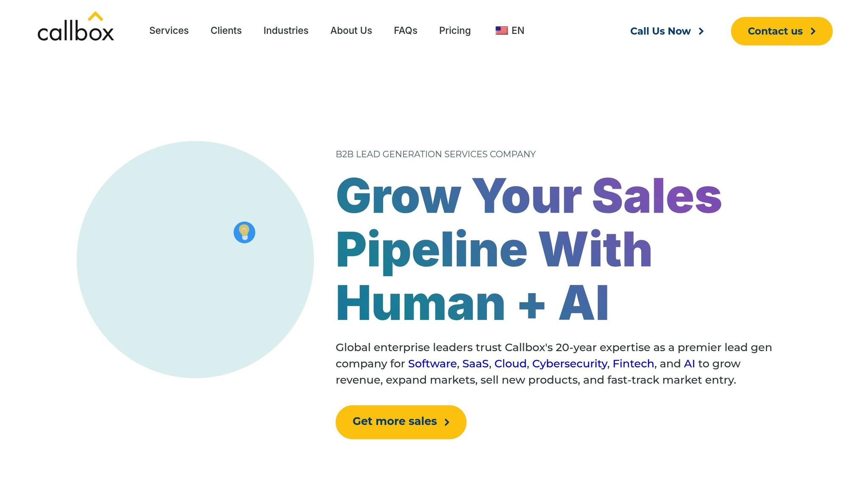Click the lightbulb icon in the circle
The height and width of the screenshot is (488, 868).
click(x=245, y=233)
